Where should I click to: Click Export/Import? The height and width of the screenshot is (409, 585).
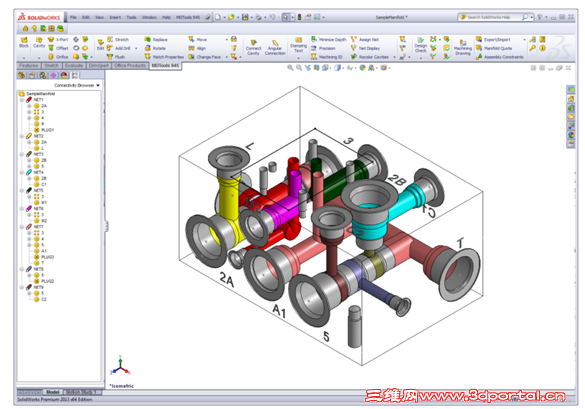click(493, 40)
